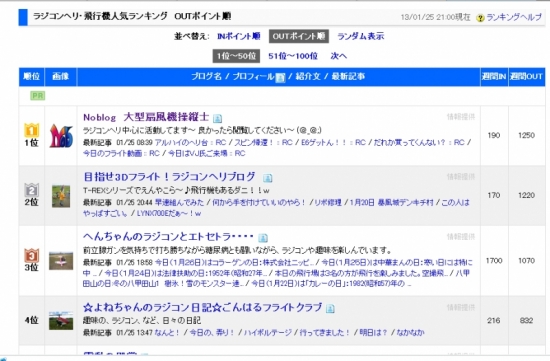Viewport: 550px width, 361px height.
Task: Click 情報提供 link in first ranking row
Action: pos(461,117)
